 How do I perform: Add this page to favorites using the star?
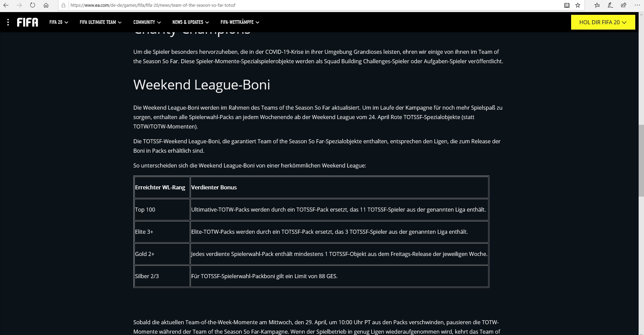[578, 5]
